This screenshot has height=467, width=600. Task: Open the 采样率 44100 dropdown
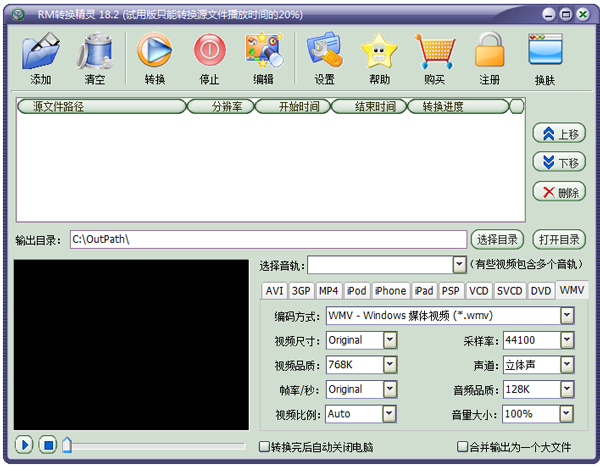pos(567,340)
